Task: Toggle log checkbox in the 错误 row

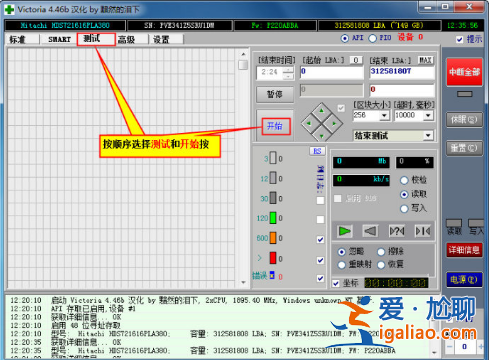Action: 320,278
